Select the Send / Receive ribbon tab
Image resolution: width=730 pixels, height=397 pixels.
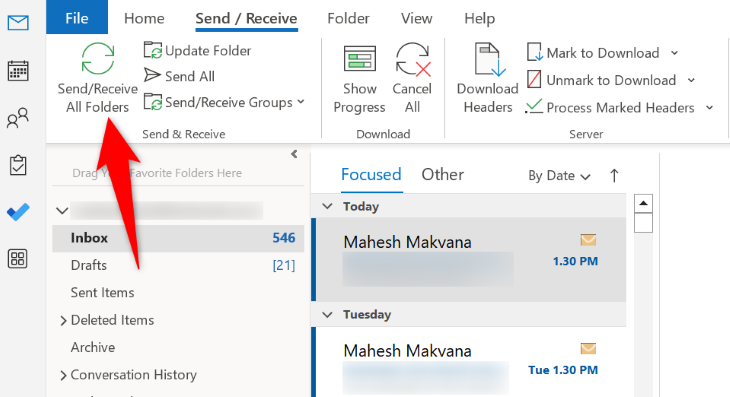point(246,18)
